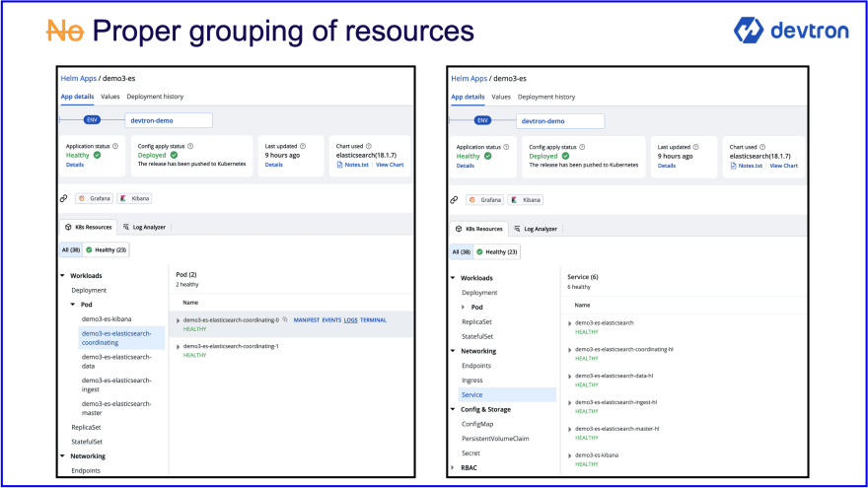Viewport: 868px width, 488px height.
Task: Select demo3-es-kibana under Pod in left tree
Action: click(107, 318)
